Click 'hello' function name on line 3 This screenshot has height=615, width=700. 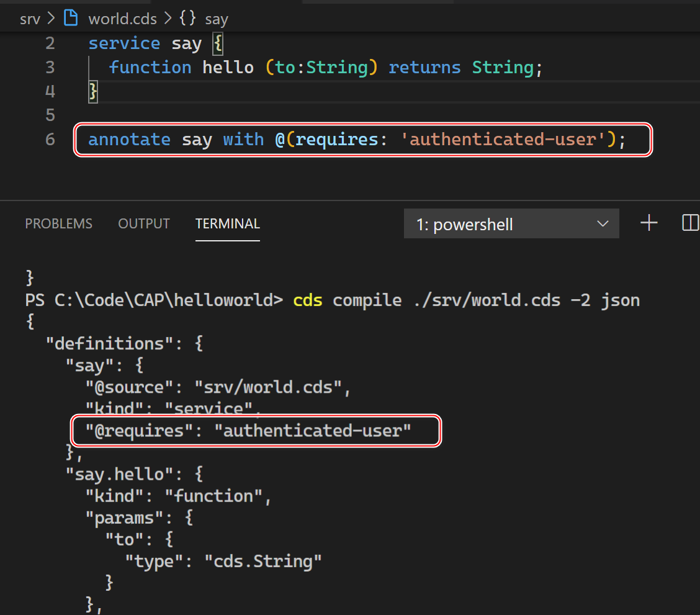(x=228, y=68)
